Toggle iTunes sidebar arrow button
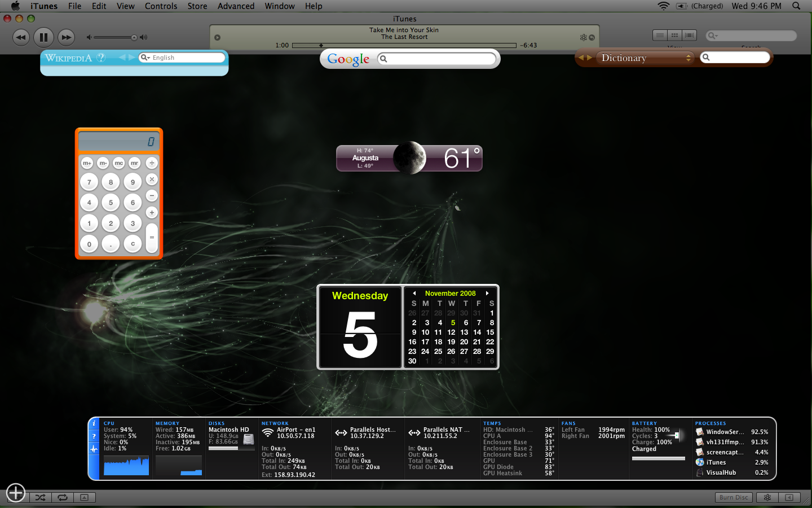This screenshot has height=508, width=812. pyautogui.click(x=789, y=497)
